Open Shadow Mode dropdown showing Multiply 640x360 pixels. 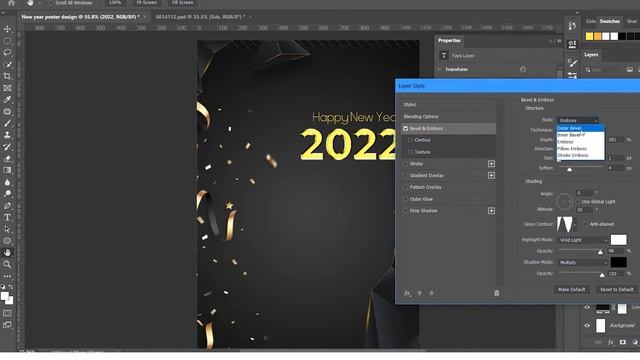(583, 262)
